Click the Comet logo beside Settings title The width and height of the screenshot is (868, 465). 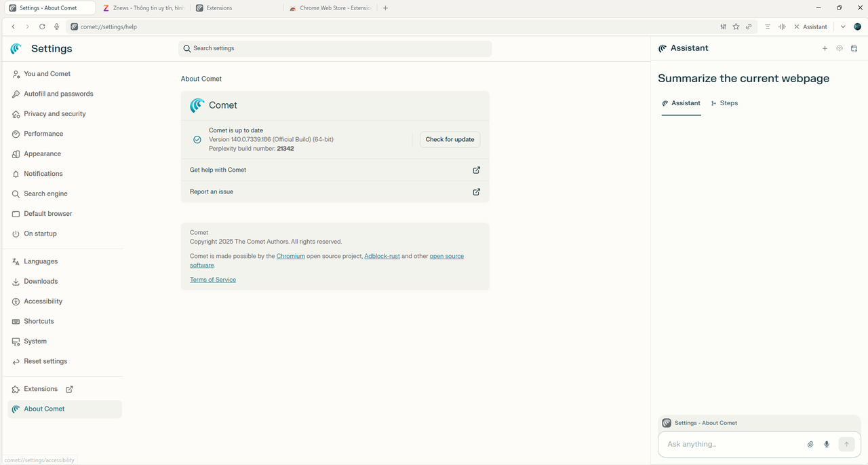tap(16, 48)
